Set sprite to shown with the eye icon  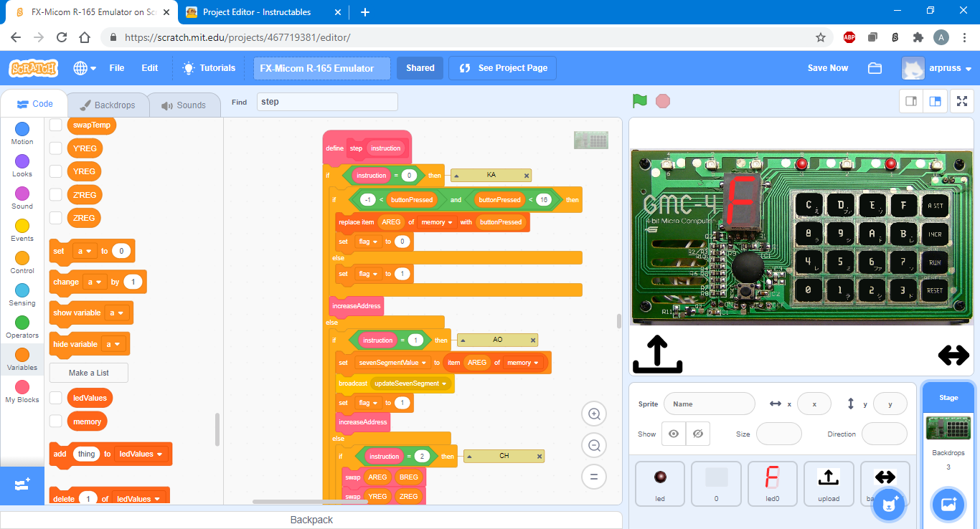point(674,434)
